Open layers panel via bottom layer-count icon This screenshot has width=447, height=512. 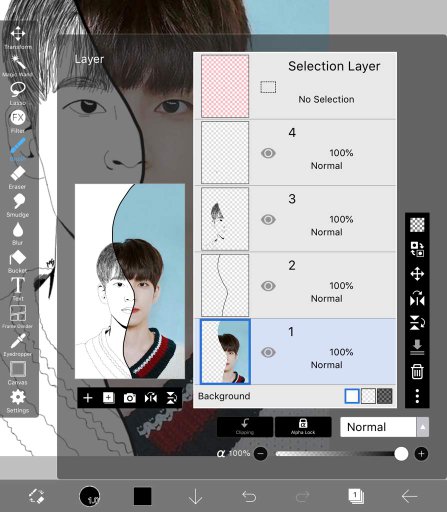[x=356, y=496]
